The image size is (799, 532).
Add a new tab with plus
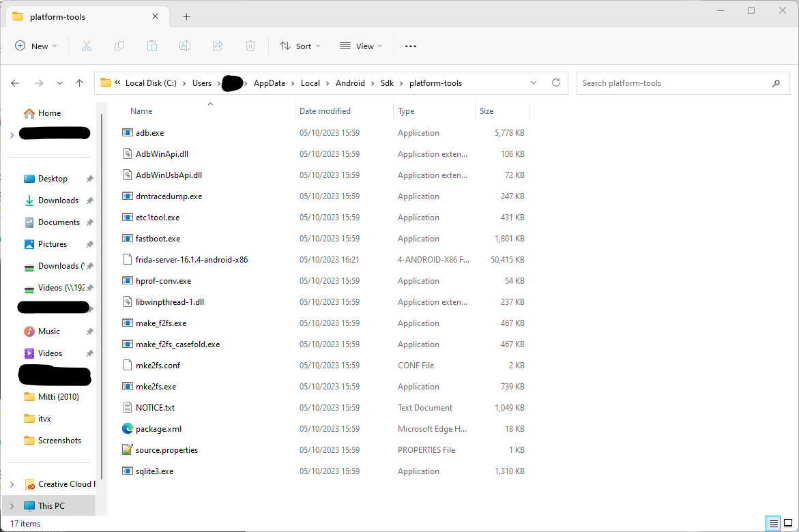coord(186,17)
